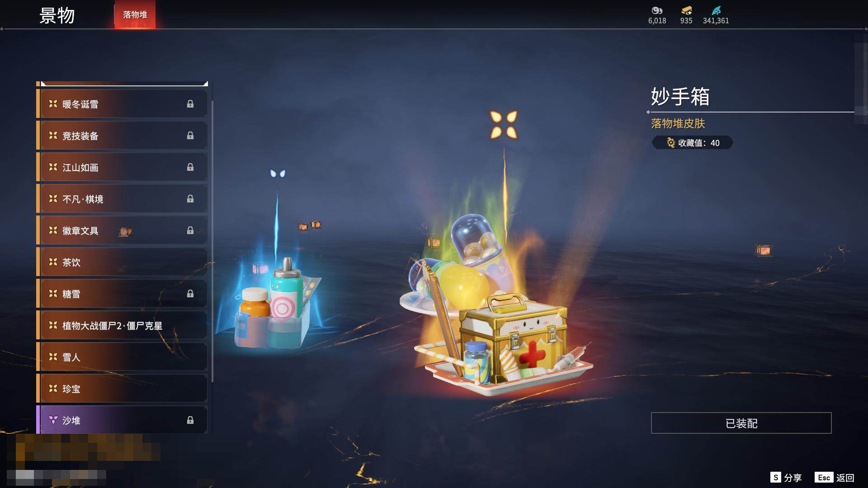Click the 已装配 equipped button
868x488 pixels.
tap(741, 423)
